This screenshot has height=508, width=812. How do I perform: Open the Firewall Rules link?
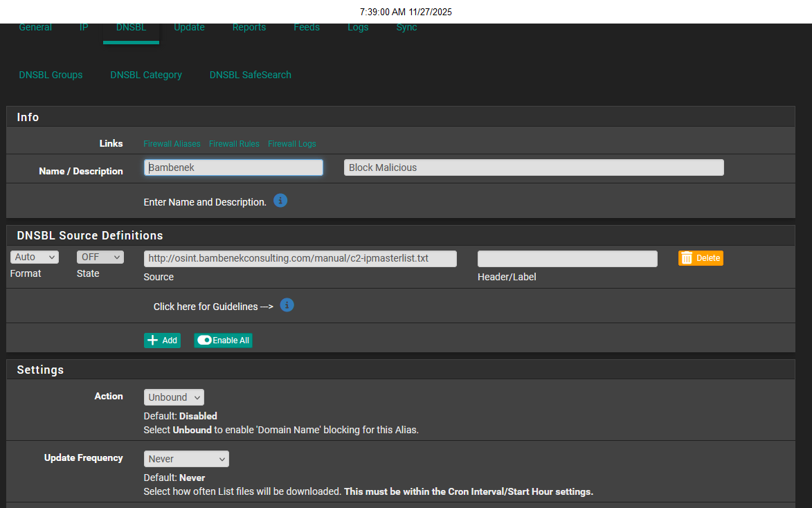click(x=234, y=144)
